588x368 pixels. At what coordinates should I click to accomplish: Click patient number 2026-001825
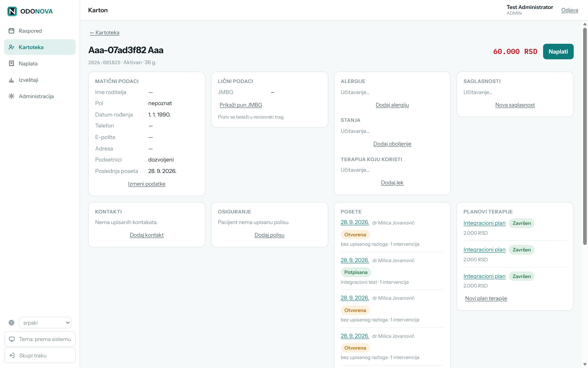[x=104, y=63]
